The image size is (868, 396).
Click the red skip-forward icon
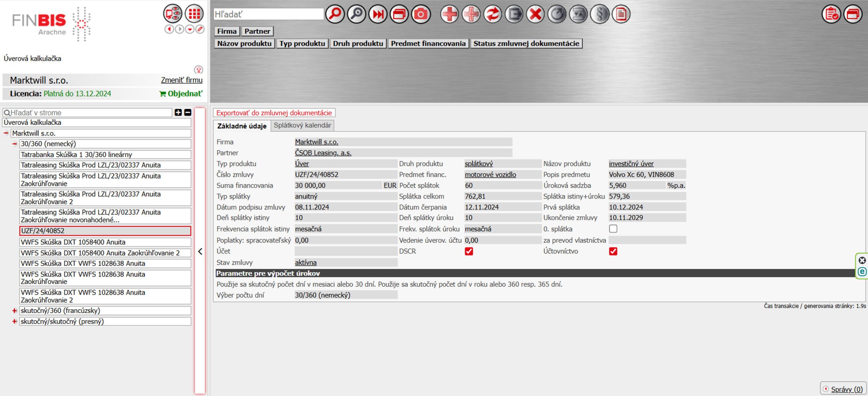click(378, 14)
